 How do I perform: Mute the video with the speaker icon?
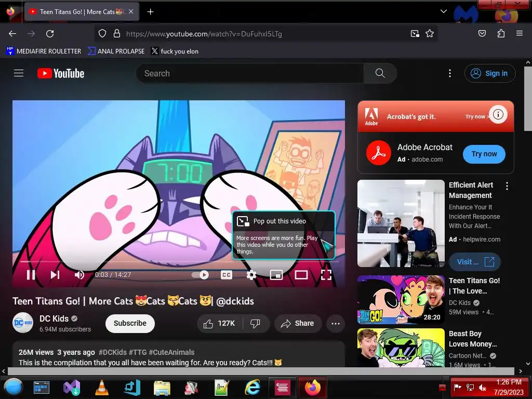click(79, 275)
